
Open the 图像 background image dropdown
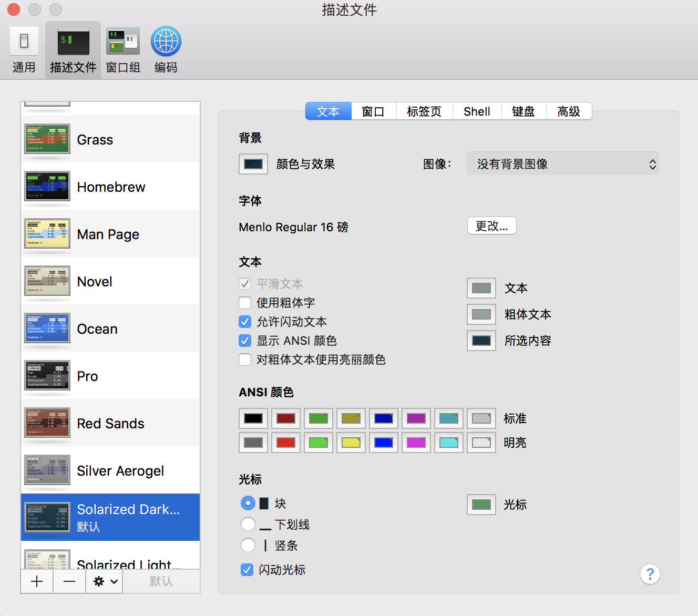pos(563,164)
